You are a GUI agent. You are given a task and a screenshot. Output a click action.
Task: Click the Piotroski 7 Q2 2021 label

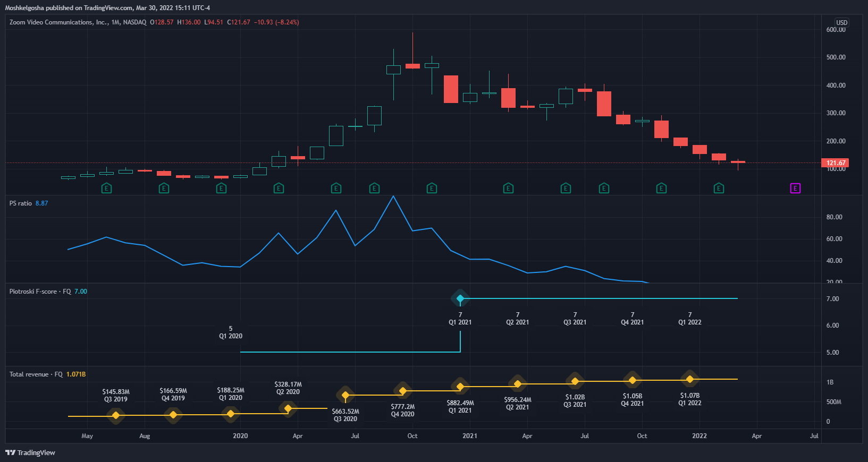coord(518,319)
